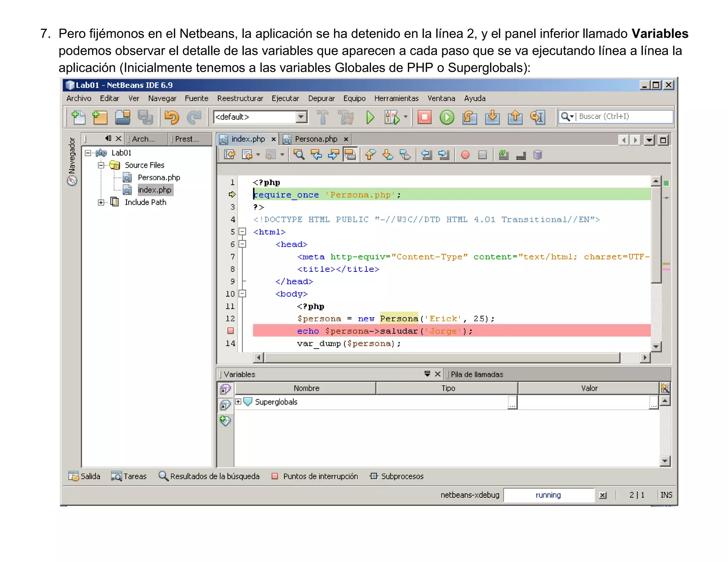Click the Debug Project icon
Image resolution: width=728 pixels, height=562 pixels.
tap(392, 117)
